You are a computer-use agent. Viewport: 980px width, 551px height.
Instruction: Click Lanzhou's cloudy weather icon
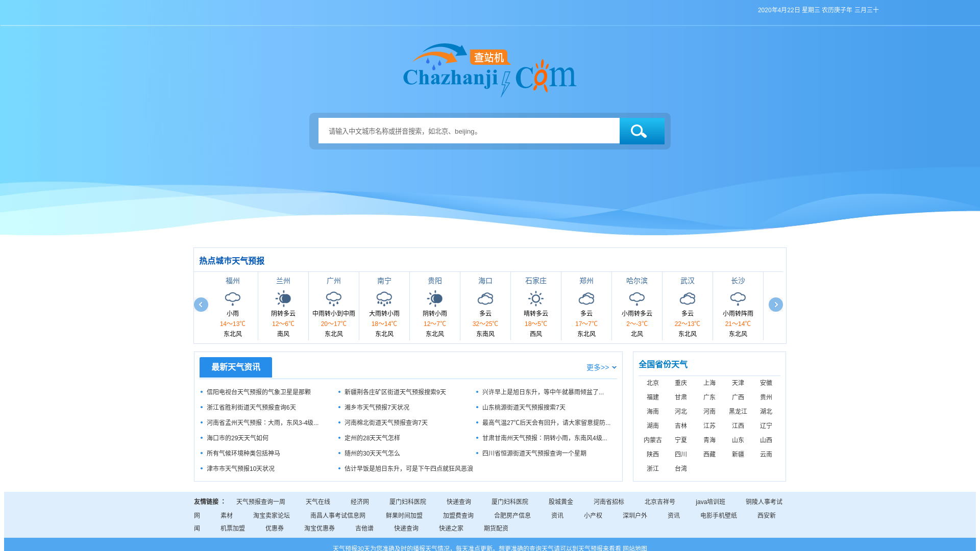point(283,298)
